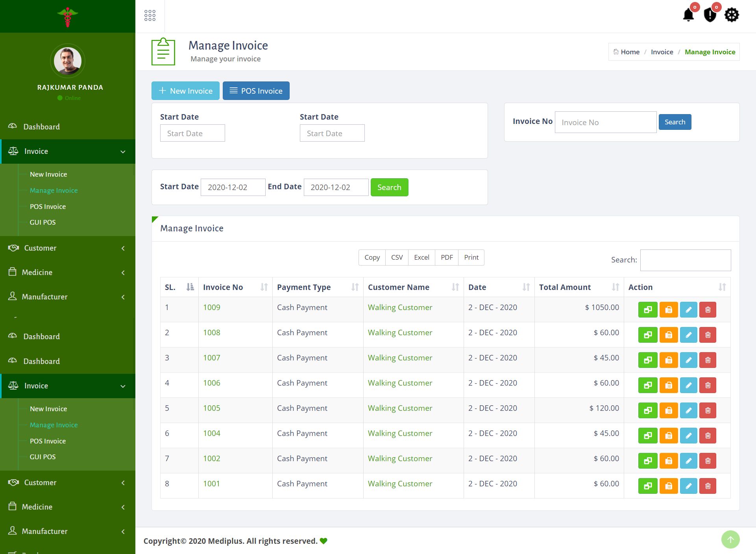
Task: Delete invoice 1009 with red trash icon
Action: (x=708, y=310)
